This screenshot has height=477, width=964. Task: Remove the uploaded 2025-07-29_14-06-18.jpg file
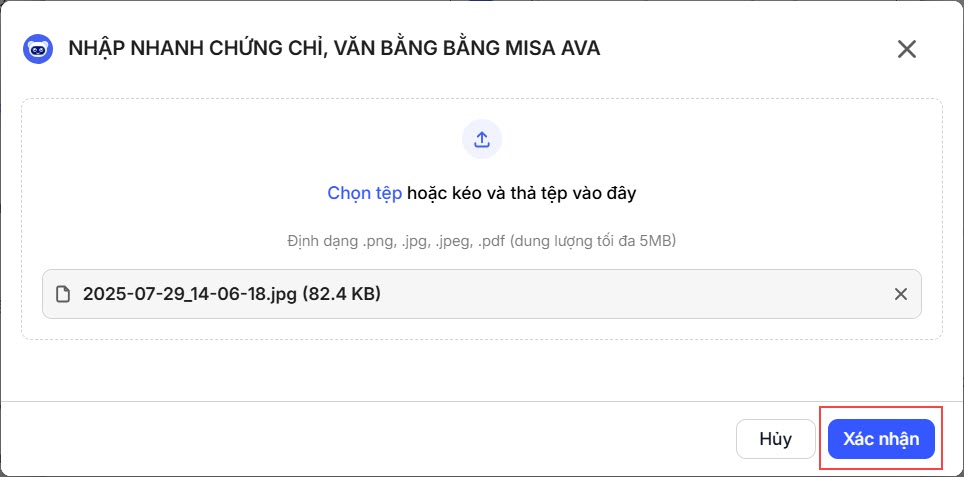[x=900, y=294]
